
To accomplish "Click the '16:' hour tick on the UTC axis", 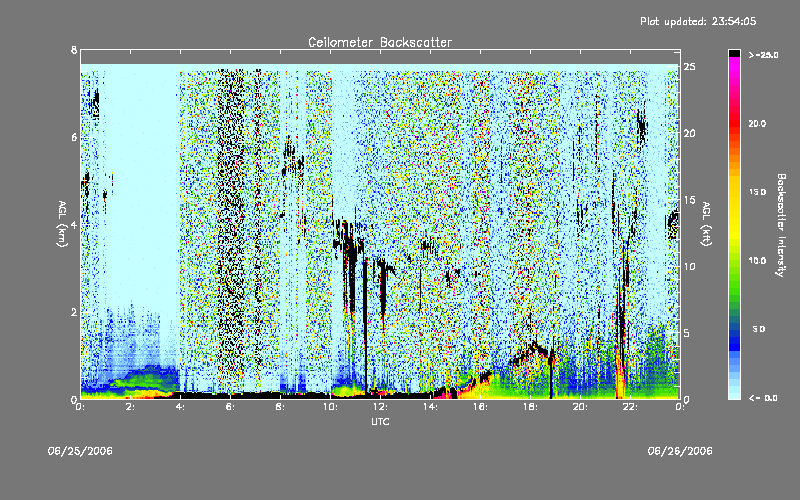I will click(x=480, y=407).
